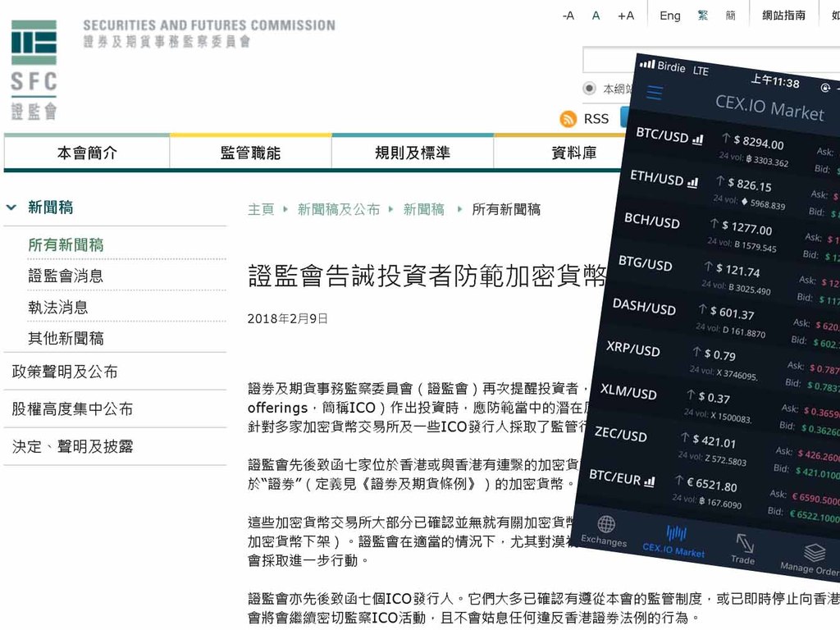Tap the Manage Orders stack icon
Screen dimensions: 840x630
tap(815, 552)
